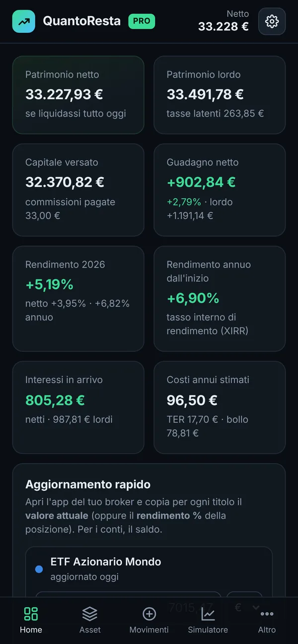Select the Home grid icon
The height and width of the screenshot is (644, 298).
(x=31, y=614)
